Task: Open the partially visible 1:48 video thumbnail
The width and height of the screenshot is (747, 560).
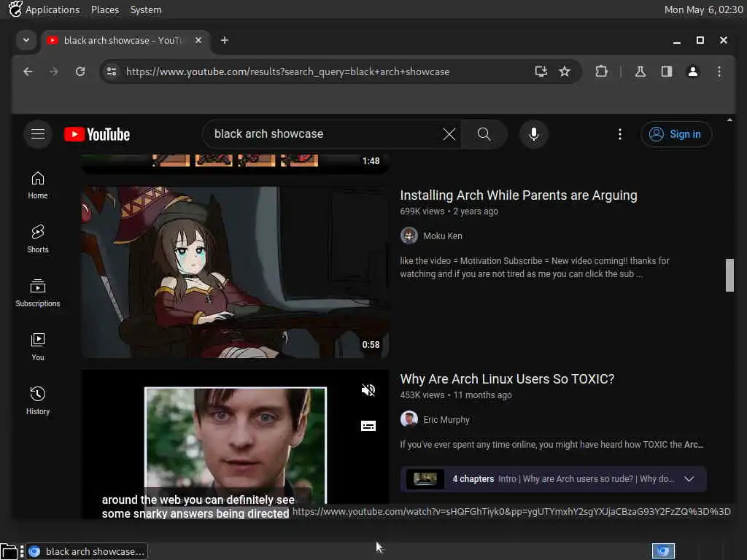Action: 236,163
